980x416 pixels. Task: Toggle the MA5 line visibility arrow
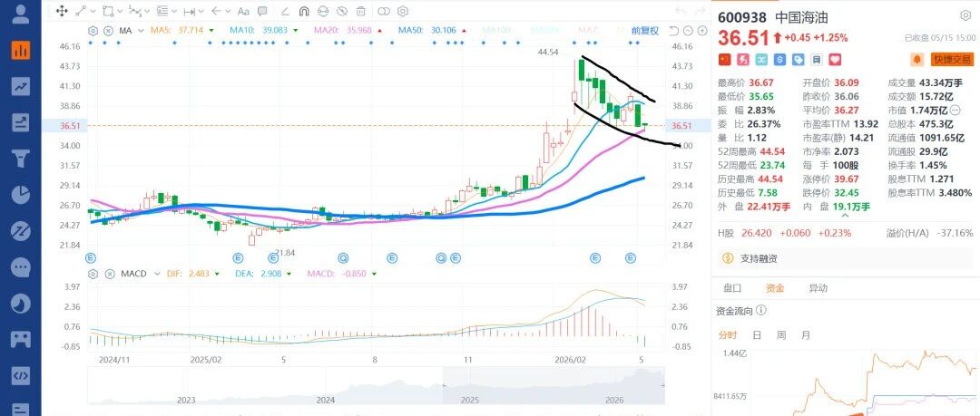[211, 31]
